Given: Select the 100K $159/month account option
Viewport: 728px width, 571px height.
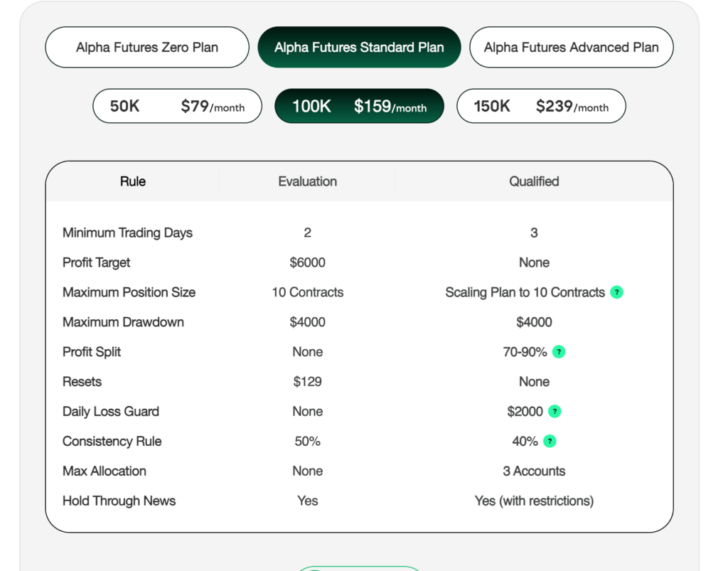Looking at the screenshot, I should point(359,107).
